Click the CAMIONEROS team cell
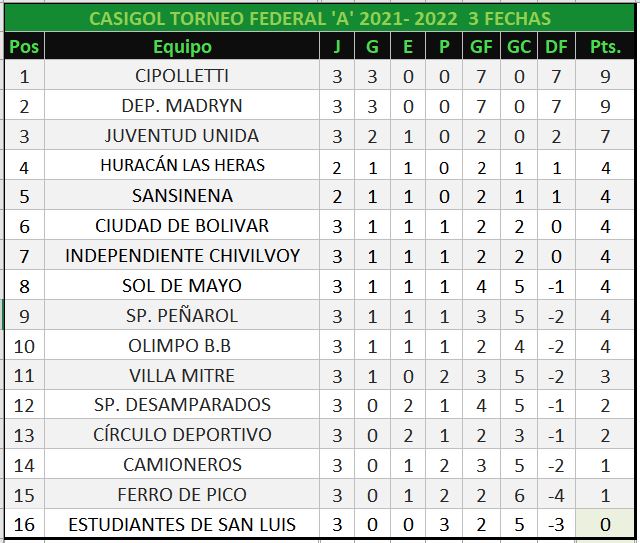Screen dimensions: 640x543 click(x=182, y=464)
